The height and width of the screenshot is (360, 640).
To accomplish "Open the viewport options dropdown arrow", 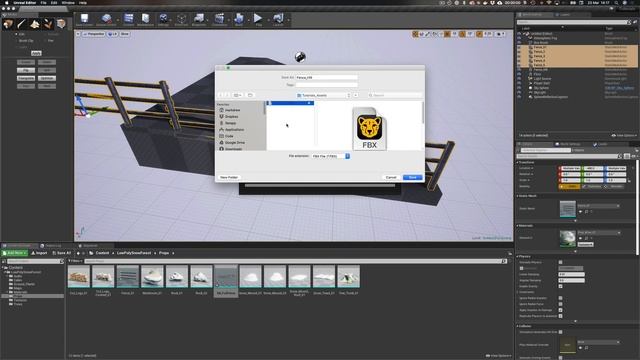I will pyautogui.click(x=78, y=34).
